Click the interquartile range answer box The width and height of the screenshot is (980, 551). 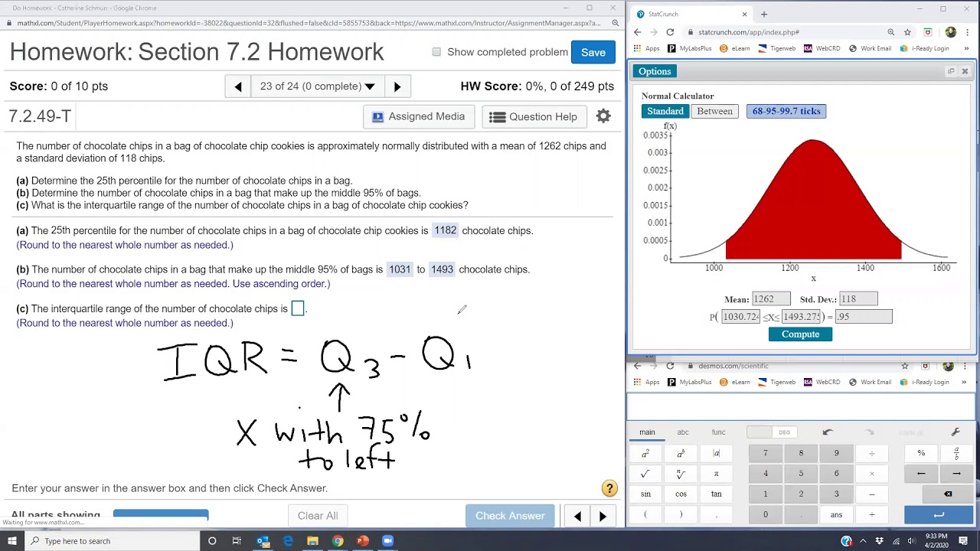[298, 308]
